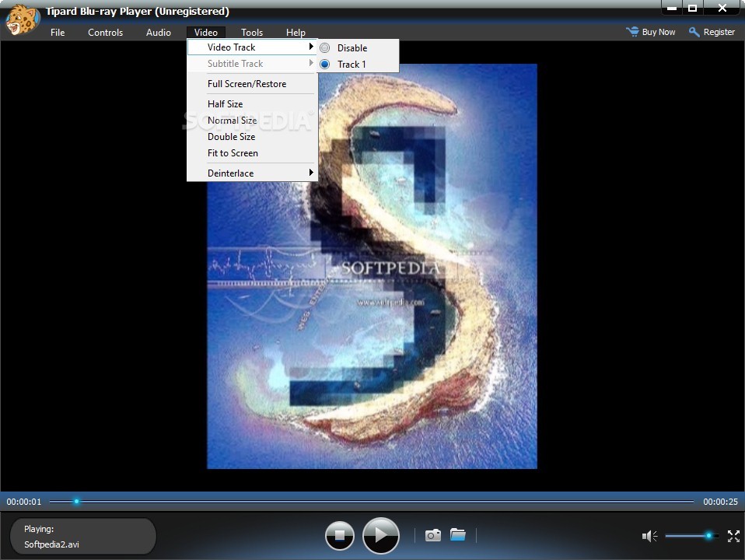The height and width of the screenshot is (560, 745).
Task: Open the Tools menu
Action: (252, 33)
